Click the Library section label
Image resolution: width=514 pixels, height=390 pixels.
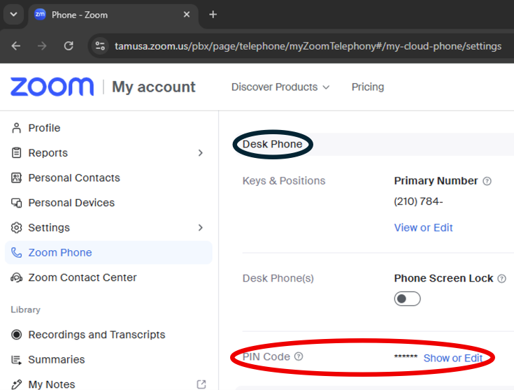click(x=25, y=310)
